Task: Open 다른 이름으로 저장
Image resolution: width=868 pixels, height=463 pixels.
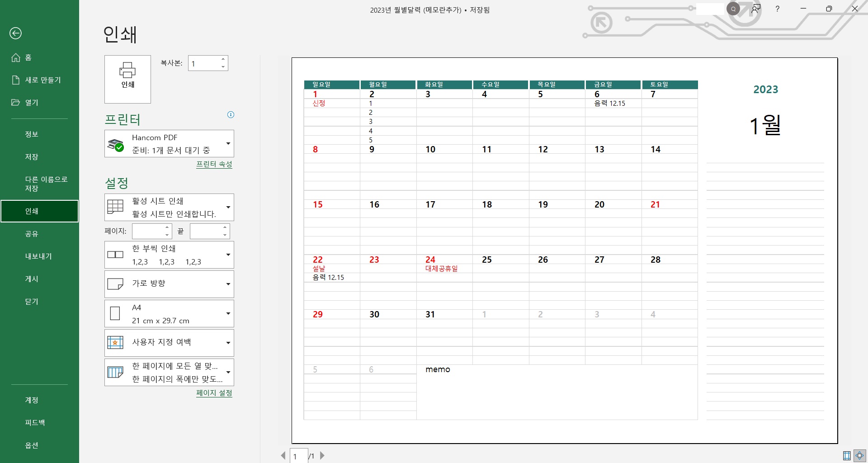Action: pyautogui.click(x=39, y=184)
